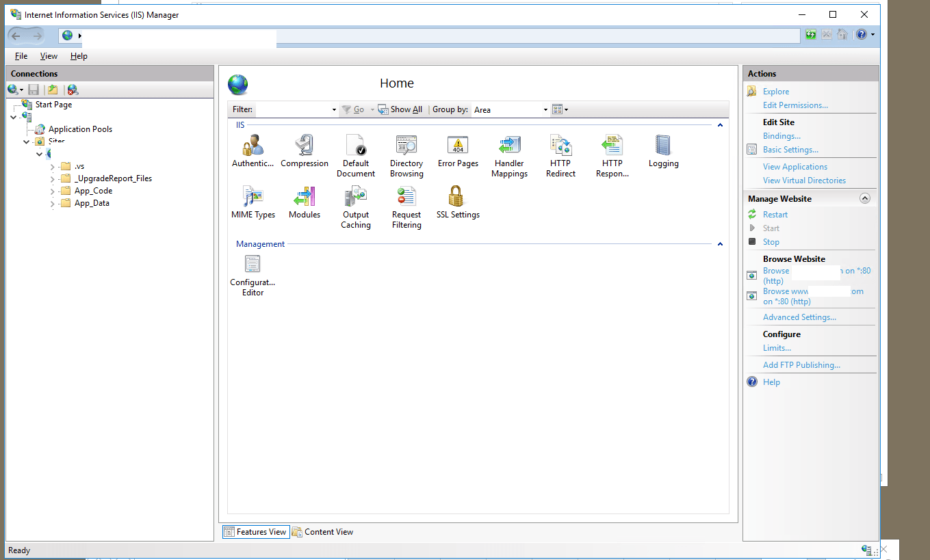Click the Back navigation arrow
Viewport: 930px width, 560px height.
pyautogui.click(x=16, y=36)
